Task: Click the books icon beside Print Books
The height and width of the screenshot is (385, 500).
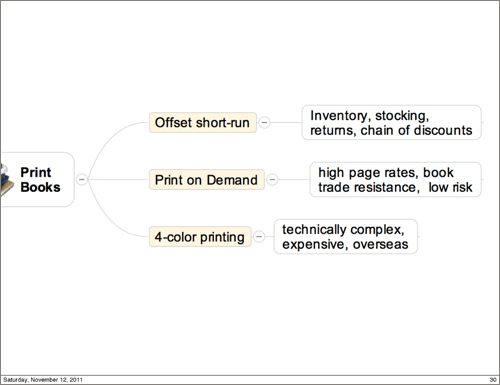Action: (7, 180)
